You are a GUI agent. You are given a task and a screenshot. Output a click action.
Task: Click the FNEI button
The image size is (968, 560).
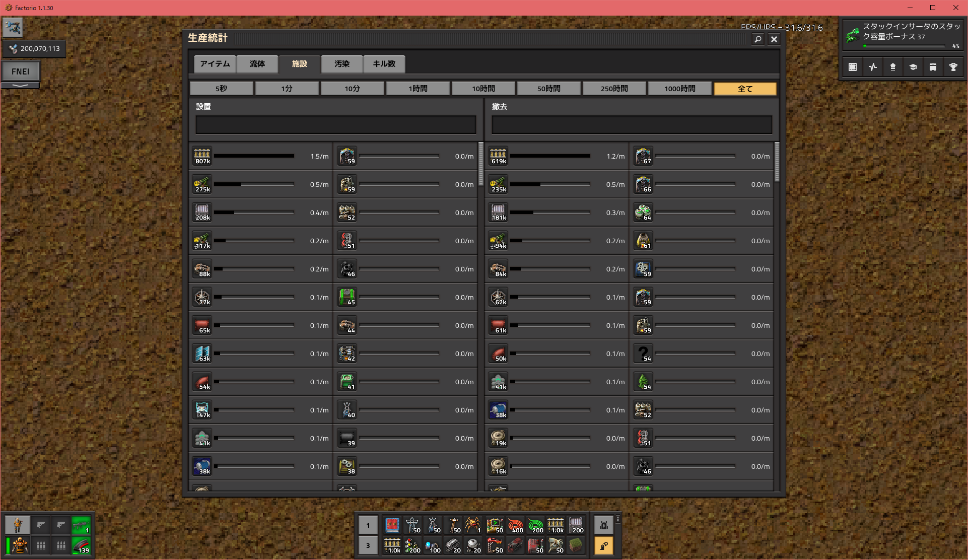20,72
